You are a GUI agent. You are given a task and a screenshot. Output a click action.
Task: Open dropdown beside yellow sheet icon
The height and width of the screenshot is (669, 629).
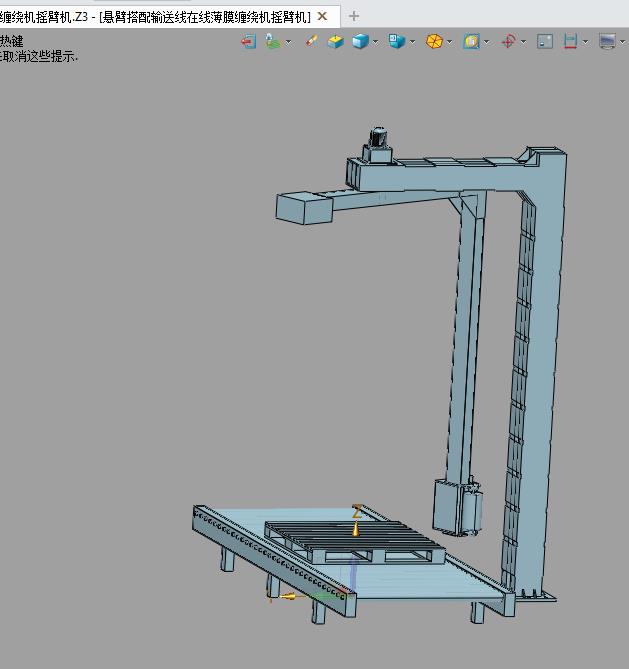click(486, 42)
